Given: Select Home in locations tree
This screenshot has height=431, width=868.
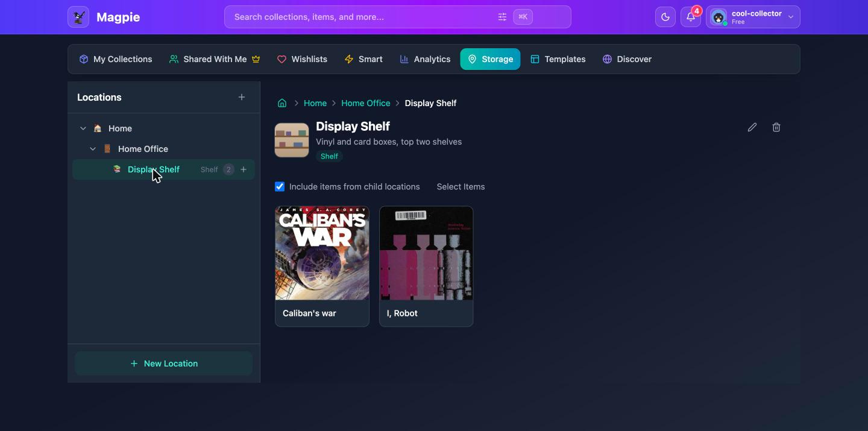Looking at the screenshot, I should pyautogui.click(x=120, y=128).
